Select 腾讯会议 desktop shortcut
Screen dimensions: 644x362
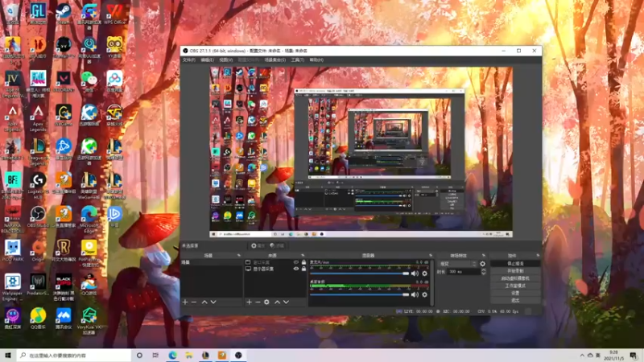pos(64,319)
